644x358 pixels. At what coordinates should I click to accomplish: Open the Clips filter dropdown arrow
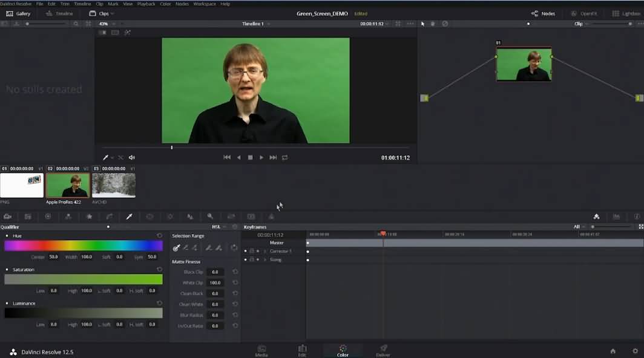tap(113, 13)
